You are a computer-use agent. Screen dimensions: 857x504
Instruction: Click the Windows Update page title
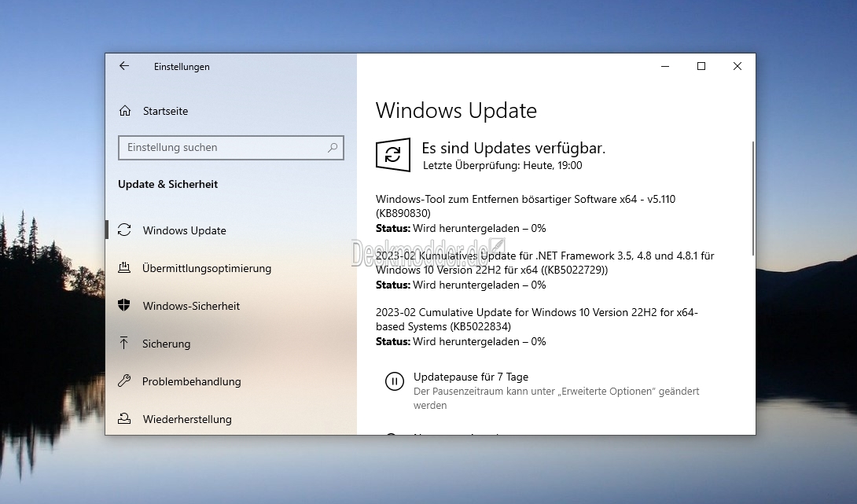coord(456,110)
